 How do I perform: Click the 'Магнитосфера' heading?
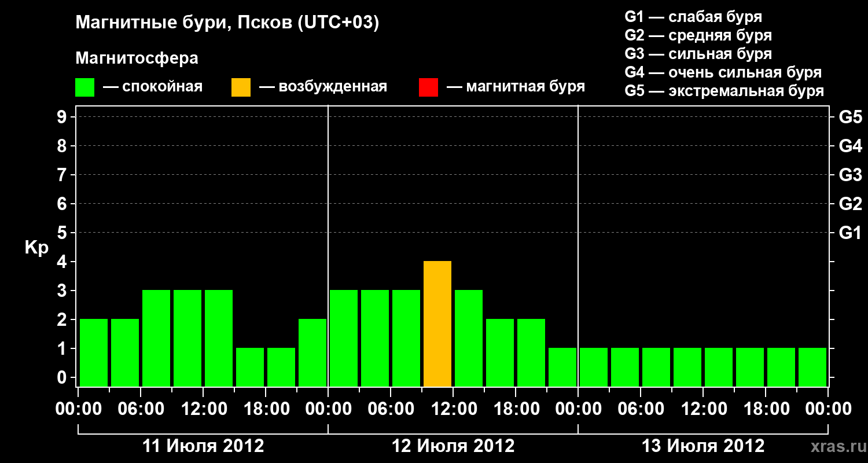pyautogui.click(x=137, y=58)
